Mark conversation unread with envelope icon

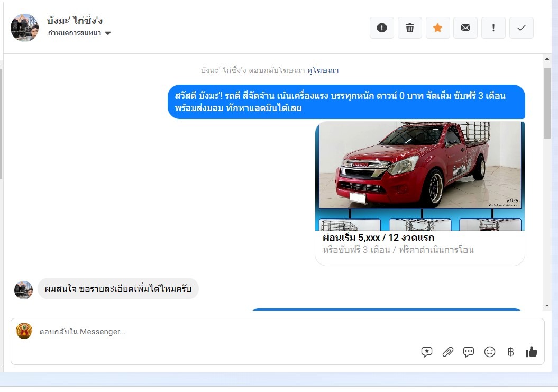pos(465,28)
